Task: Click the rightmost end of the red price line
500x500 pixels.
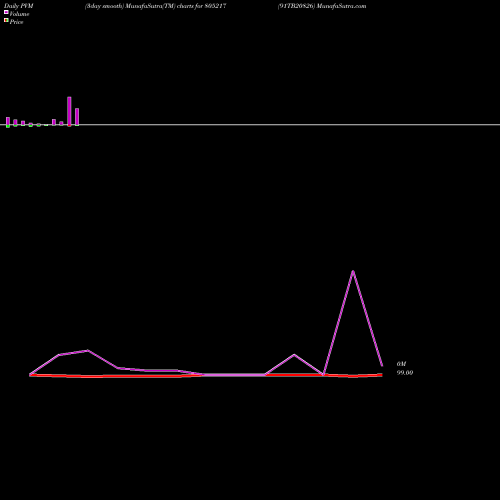Action: pyautogui.click(x=382, y=375)
